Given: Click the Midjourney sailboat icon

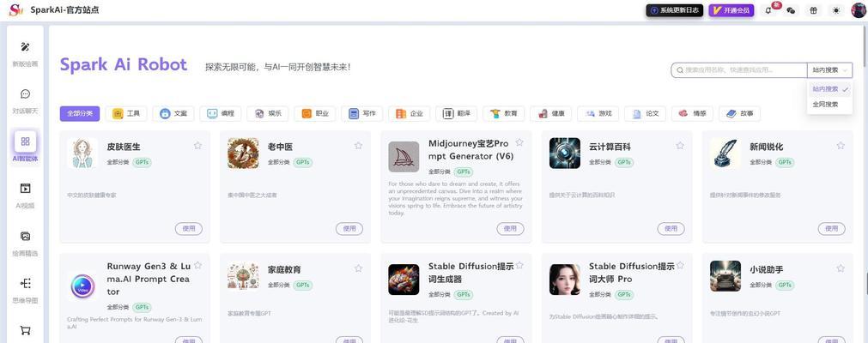Looking at the screenshot, I should pyautogui.click(x=404, y=157).
